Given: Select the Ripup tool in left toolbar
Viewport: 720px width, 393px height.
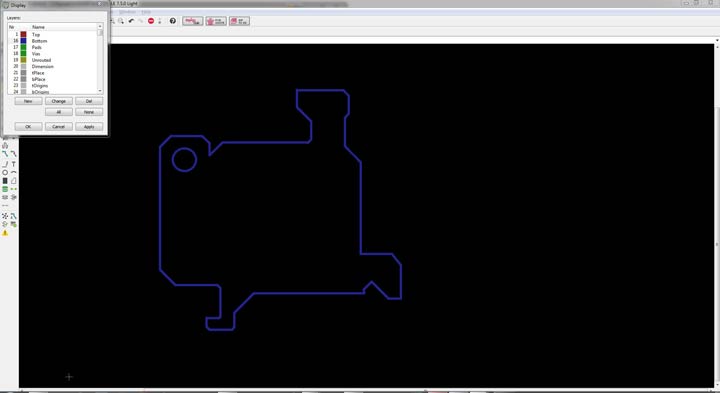Looking at the screenshot, I should (x=14, y=154).
